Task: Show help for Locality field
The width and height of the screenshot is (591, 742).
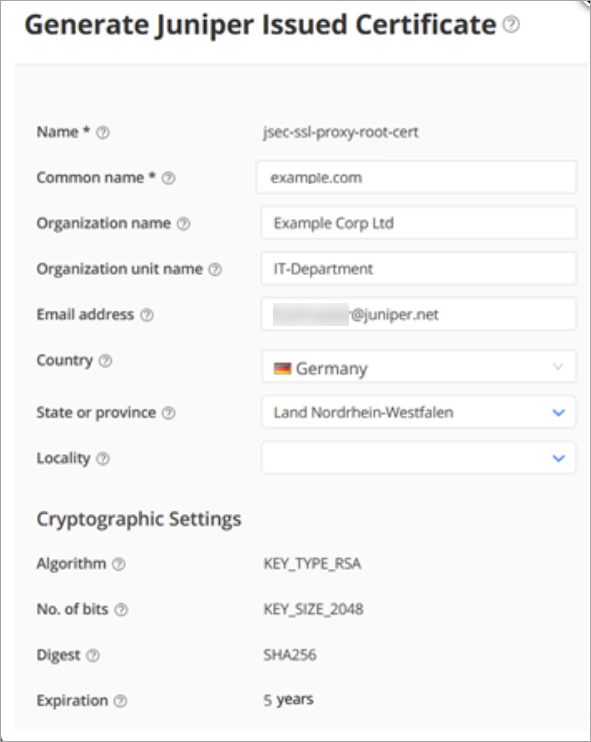Action: pyautogui.click(x=103, y=459)
